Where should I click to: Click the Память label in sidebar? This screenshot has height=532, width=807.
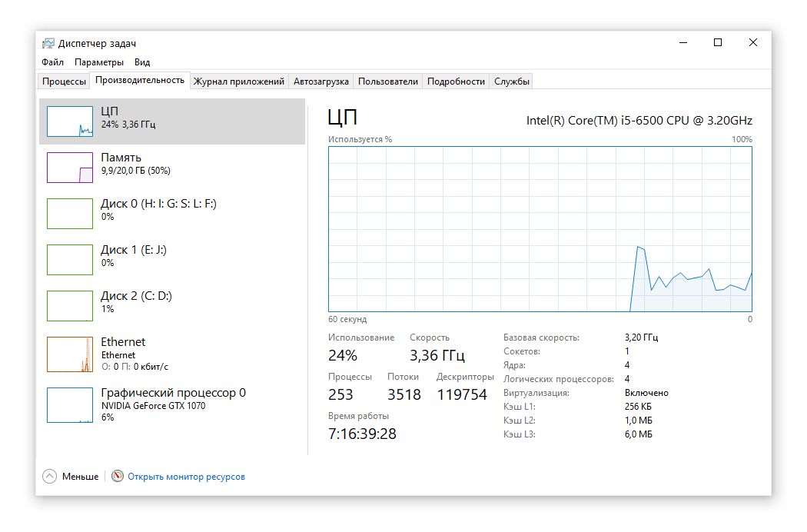click(121, 158)
